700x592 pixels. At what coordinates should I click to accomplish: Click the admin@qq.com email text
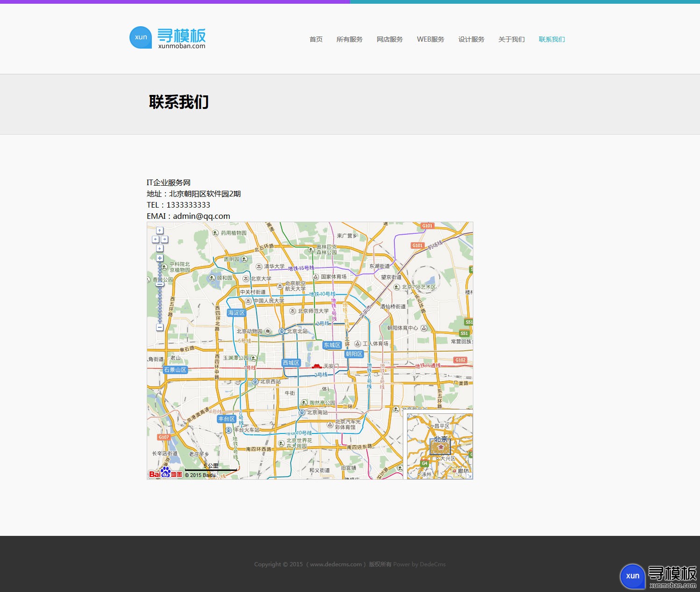201,216
